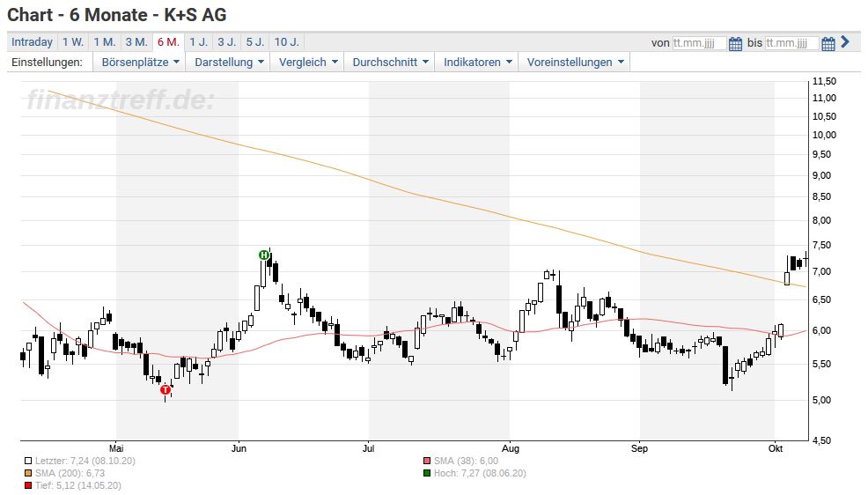Click the 'SMA (200): 6,73' legend text

coord(70,473)
